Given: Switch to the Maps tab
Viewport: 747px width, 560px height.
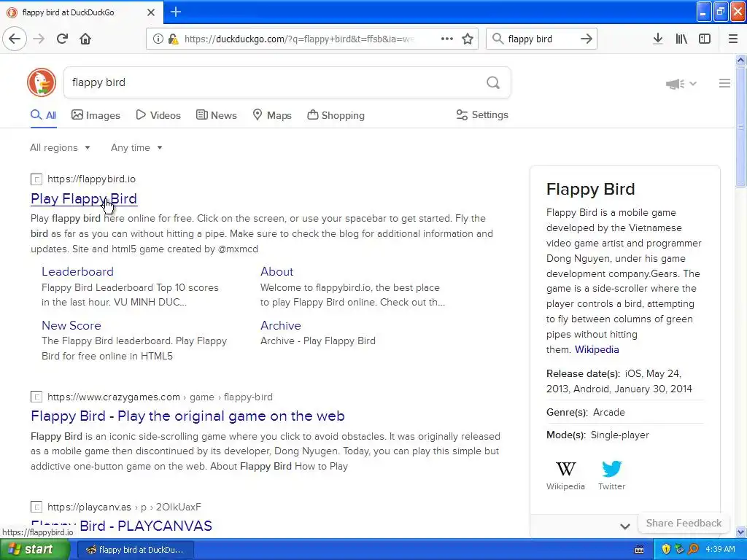Looking at the screenshot, I should click(x=272, y=115).
